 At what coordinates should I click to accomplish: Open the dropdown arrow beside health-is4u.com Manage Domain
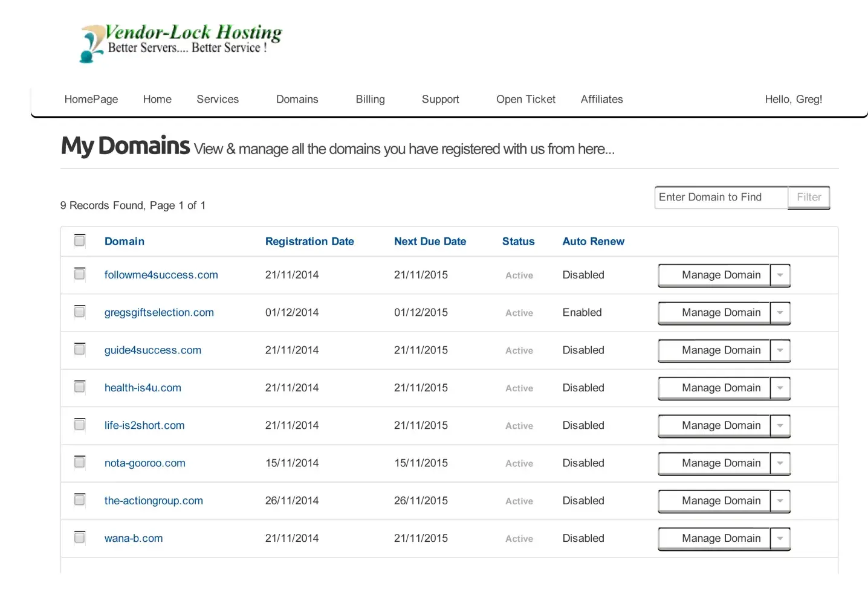(780, 388)
